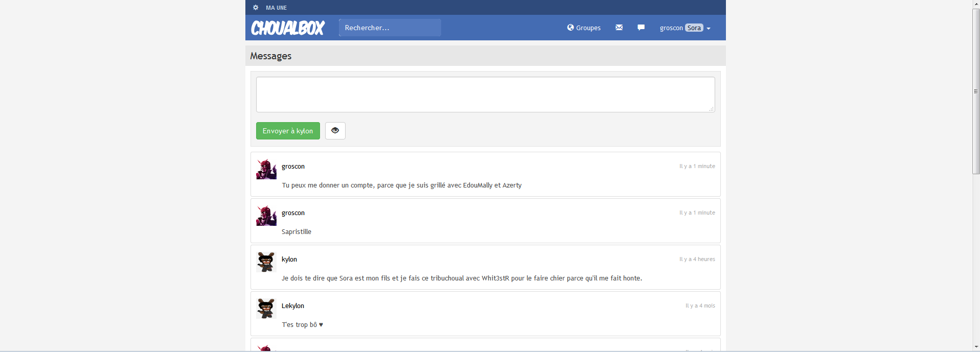Open groscon's profile from the Sapristille message
980x352 pixels.
pos(293,213)
